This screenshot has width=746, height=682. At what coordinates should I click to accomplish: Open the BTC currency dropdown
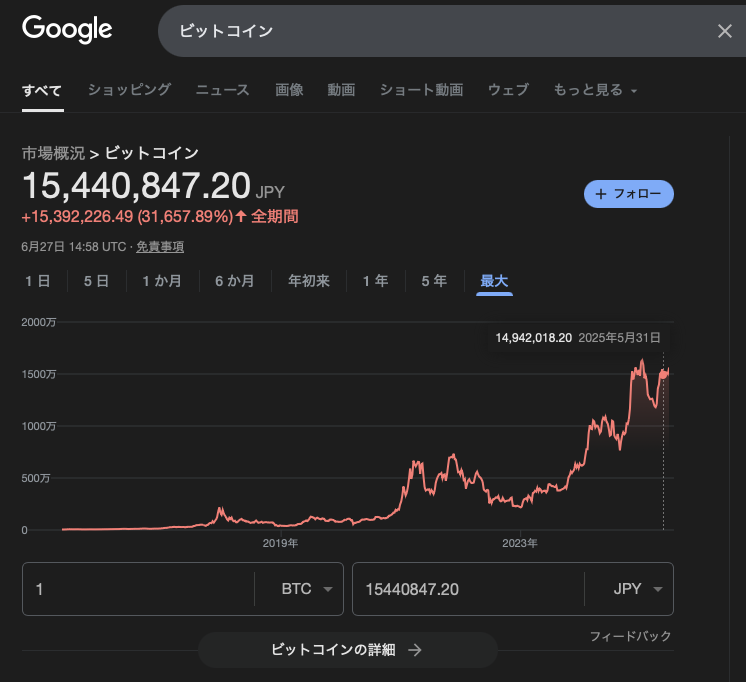306,589
